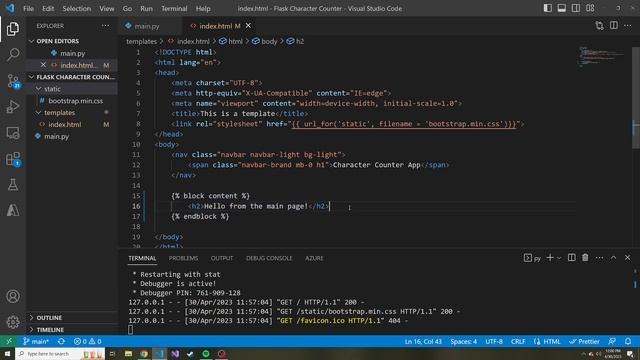Split the terminal
The height and width of the screenshot is (360, 640).
pos(571,258)
